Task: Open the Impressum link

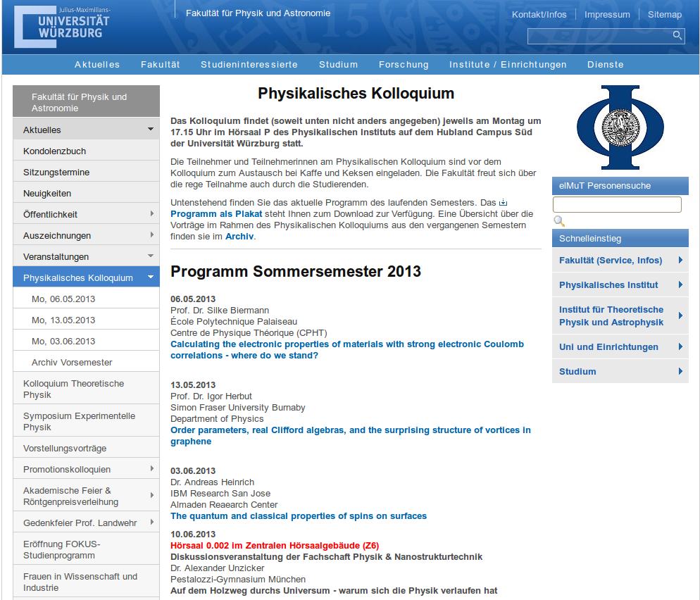Action: pyautogui.click(x=607, y=14)
